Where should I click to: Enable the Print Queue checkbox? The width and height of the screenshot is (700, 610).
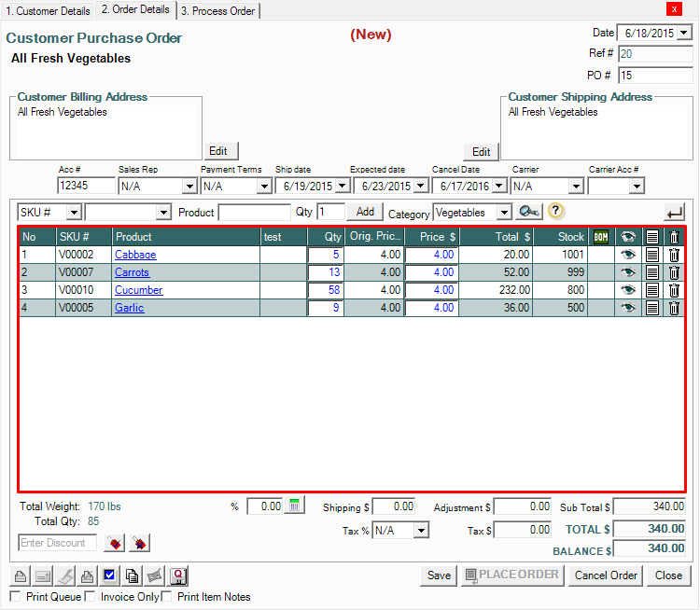click(15, 596)
